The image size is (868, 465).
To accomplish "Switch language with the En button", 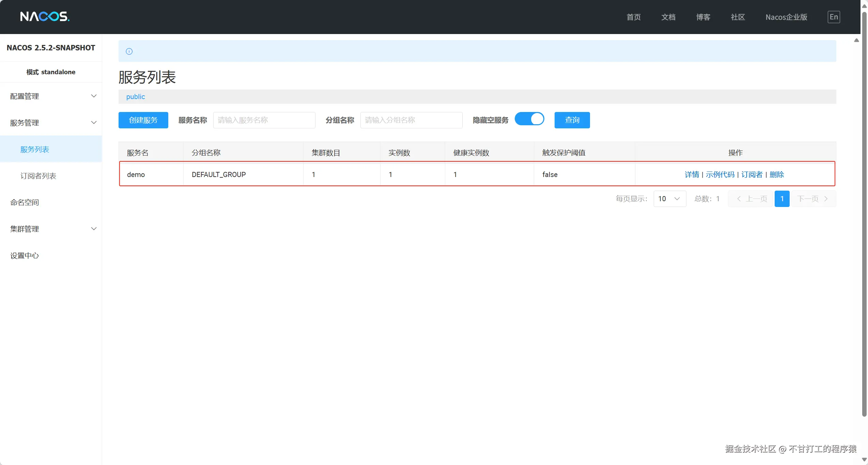I will coord(834,17).
